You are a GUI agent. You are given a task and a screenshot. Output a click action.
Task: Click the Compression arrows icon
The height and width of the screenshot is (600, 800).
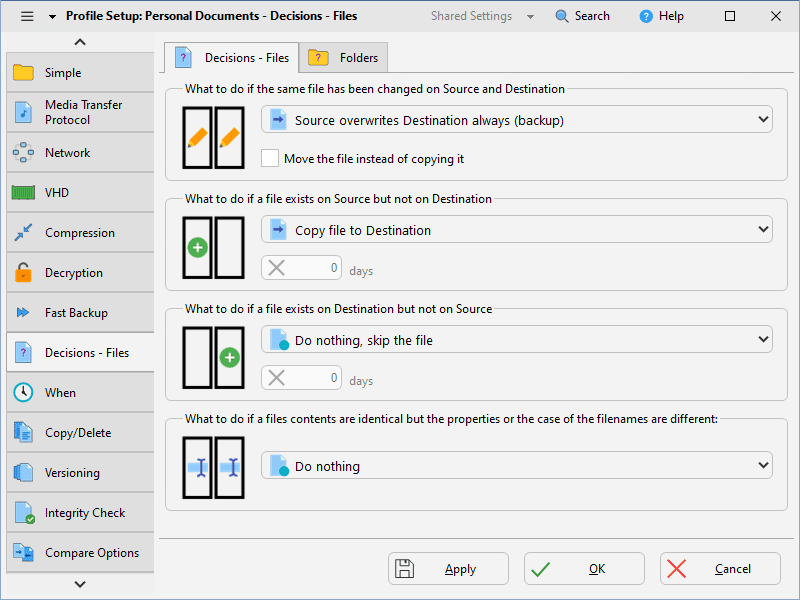(23, 232)
